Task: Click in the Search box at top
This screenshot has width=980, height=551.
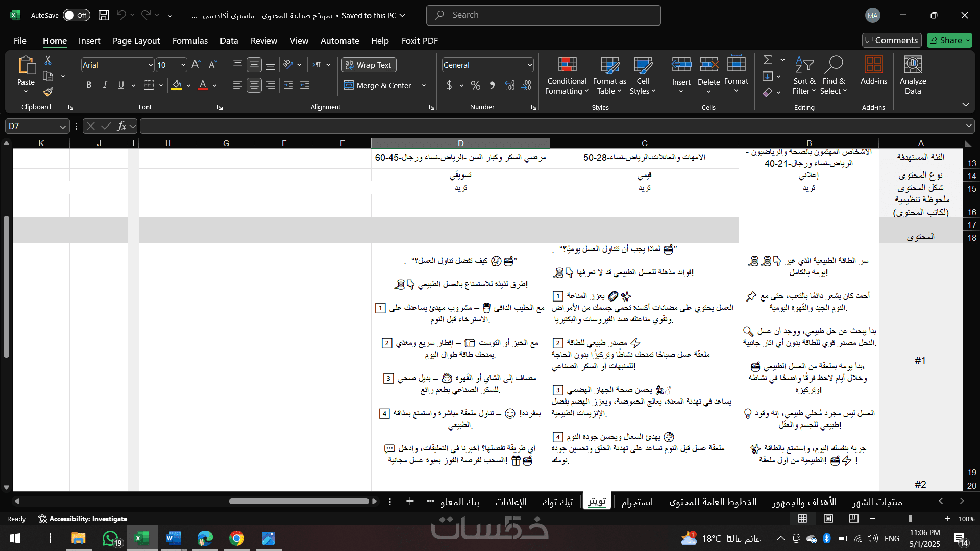Action: (x=544, y=15)
